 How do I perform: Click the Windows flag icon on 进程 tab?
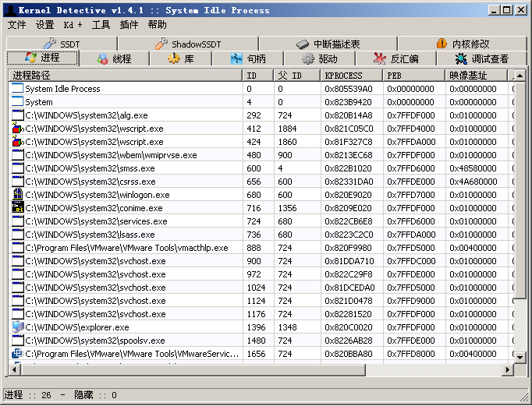click(x=31, y=57)
